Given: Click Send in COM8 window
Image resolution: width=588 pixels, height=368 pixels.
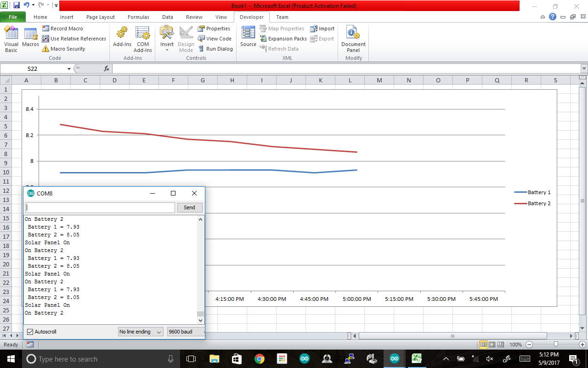Looking at the screenshot, I should point(189,207).
